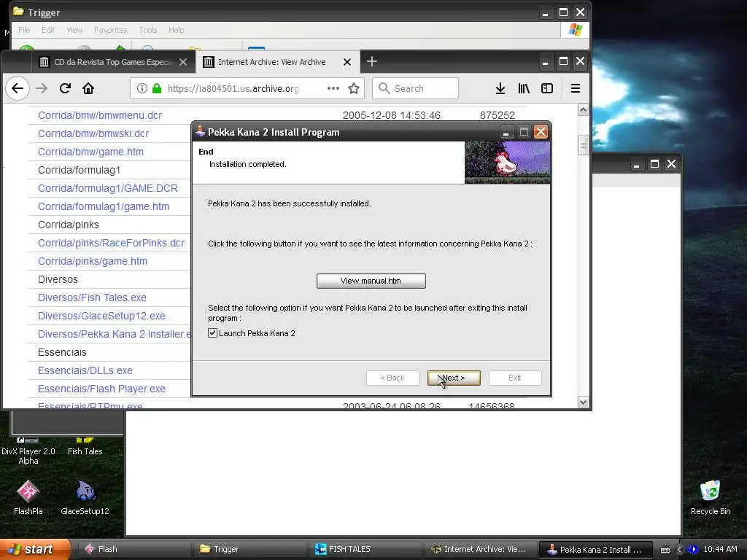Open the Firefox library icon
Screen dimensions: 747x560
(524, 88)
